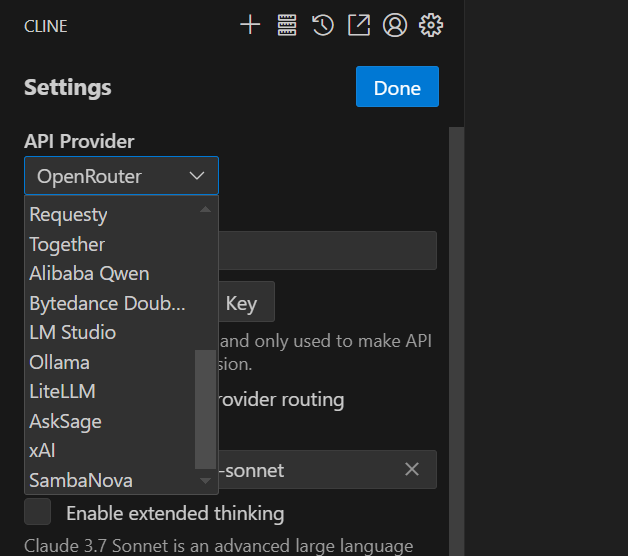Click dropdown list scroll up arrow
628x556 pixels.
pyautogui.click(x=205, y=210)
